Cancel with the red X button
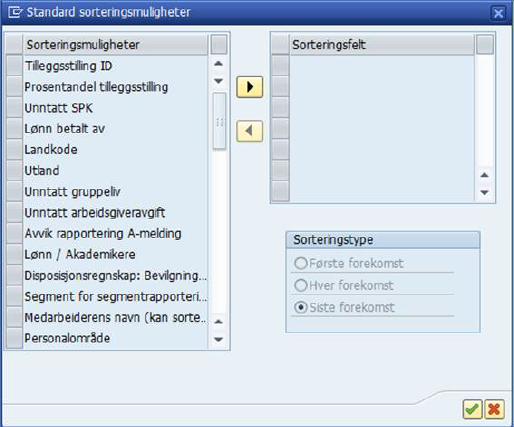Viewport: 514px width, 427px height. pyautogui.click(x=494, y=409)
